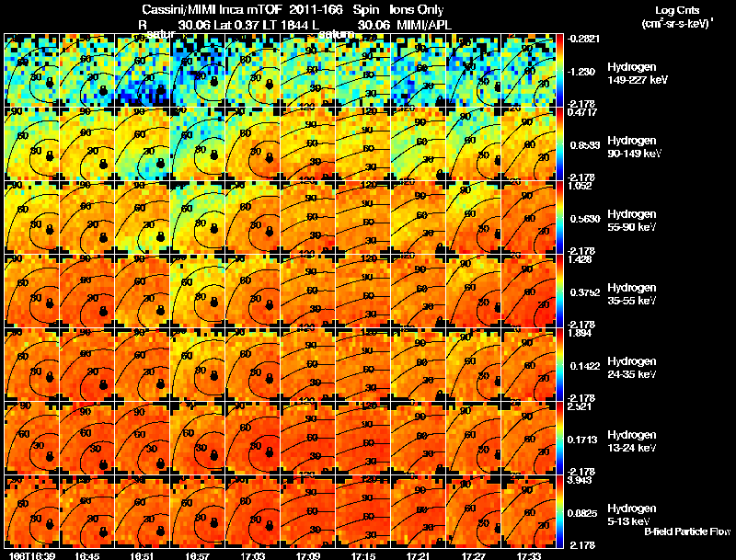Click the 17:27 time axis label
This screenshot has width=736, height=560.
pyautogui.click(x=474, y=555)
